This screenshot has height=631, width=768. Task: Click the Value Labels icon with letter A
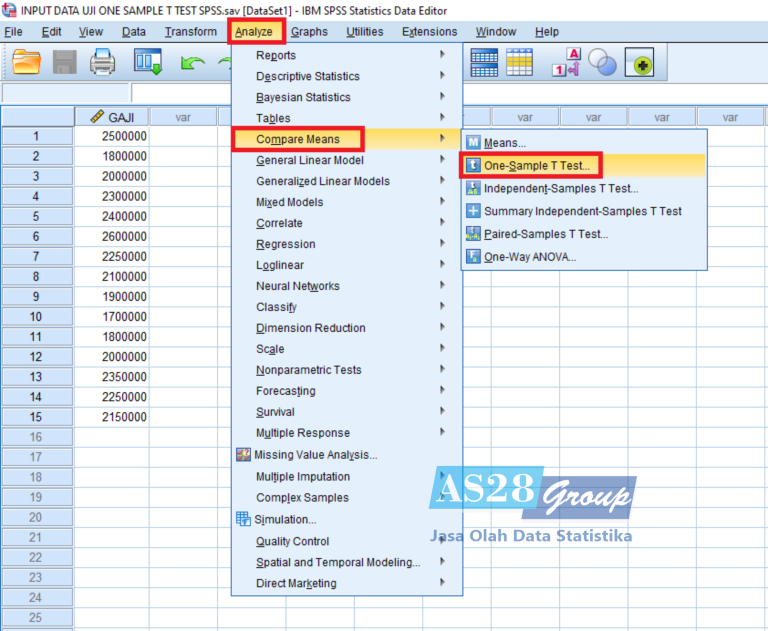click(566, 63)
